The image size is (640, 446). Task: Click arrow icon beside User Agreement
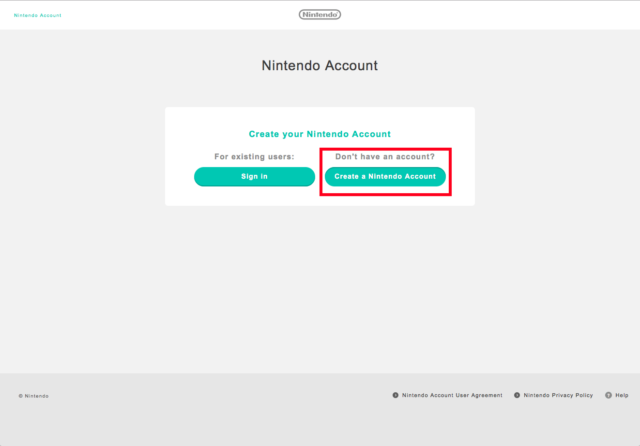click(x=395, y=395)
